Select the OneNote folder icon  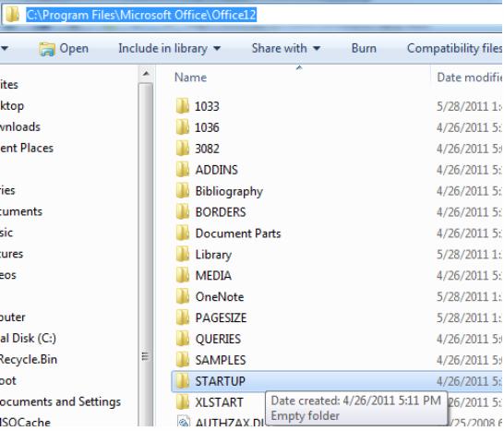coord(183,296)
